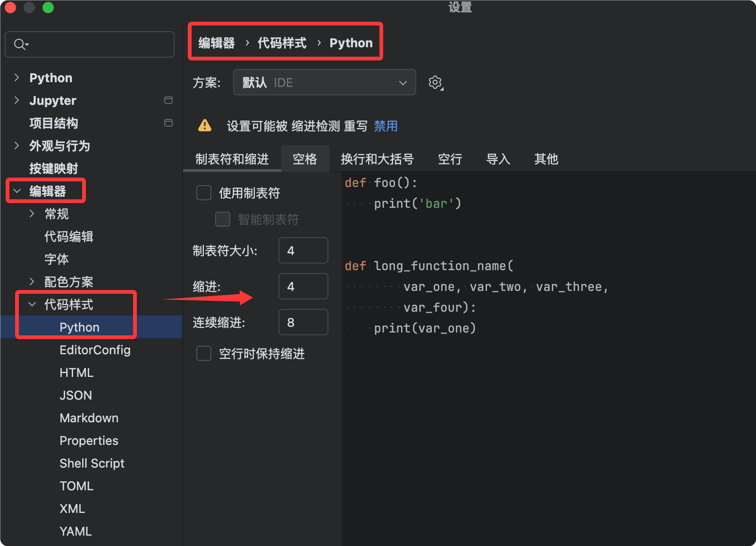Select TOML code style

point(76,486)
